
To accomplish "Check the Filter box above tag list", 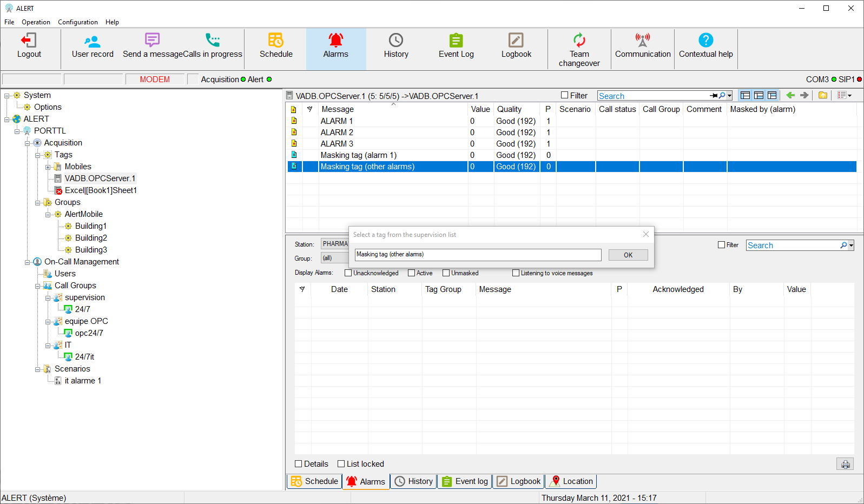I will pos(565,95).
